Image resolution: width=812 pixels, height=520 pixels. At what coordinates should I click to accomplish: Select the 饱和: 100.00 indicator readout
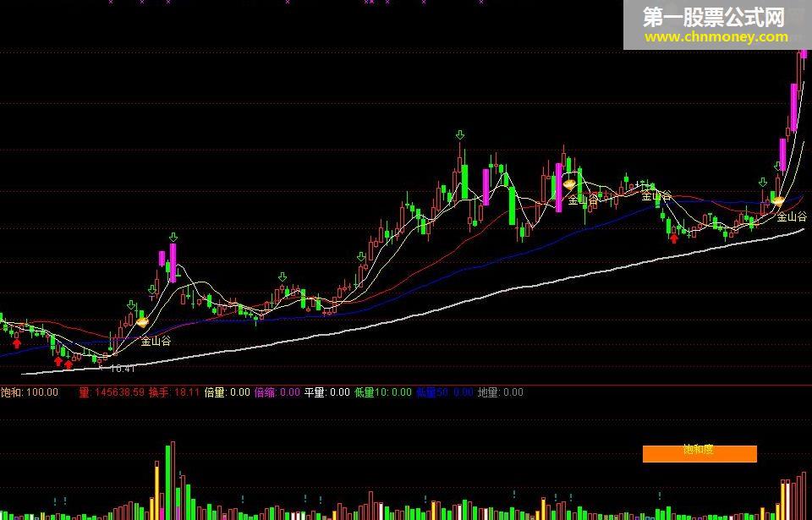[x=30, y=392]
